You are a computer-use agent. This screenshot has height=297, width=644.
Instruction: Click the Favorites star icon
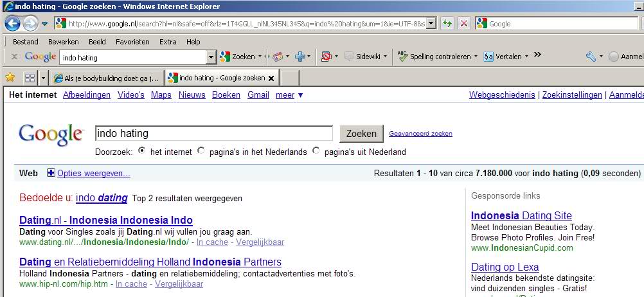click(10, 78)
